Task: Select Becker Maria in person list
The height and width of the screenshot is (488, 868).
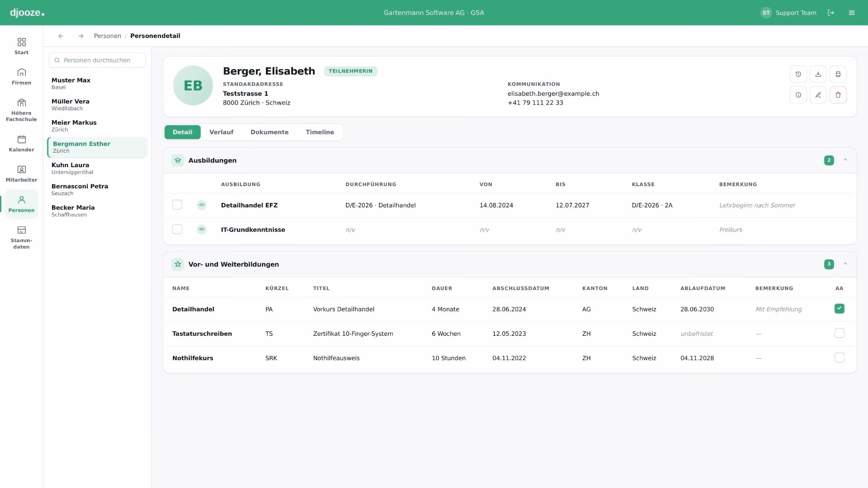Action: point(97,211)
